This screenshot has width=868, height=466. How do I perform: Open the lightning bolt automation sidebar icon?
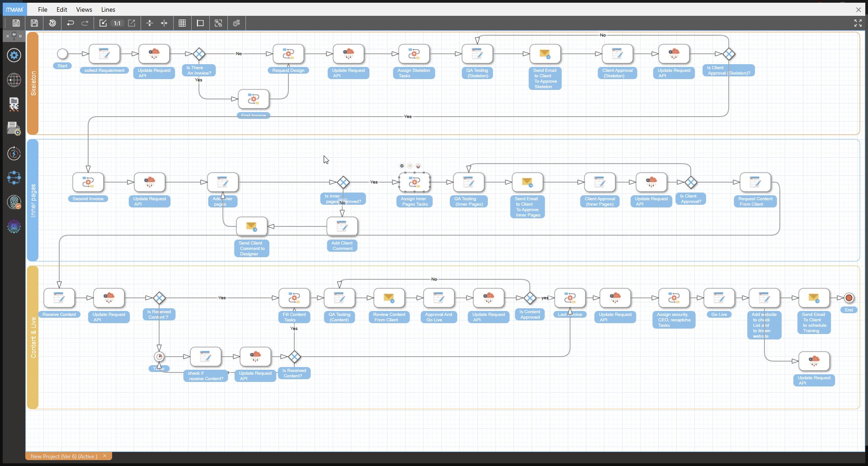pyautogui.click(x=14, y=153)
